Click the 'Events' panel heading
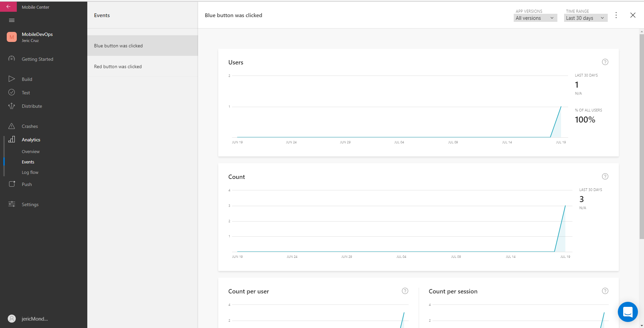 102,15
